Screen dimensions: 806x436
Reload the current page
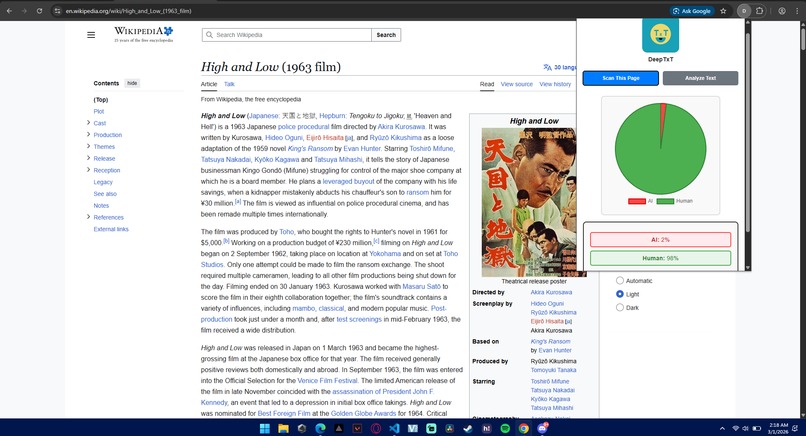[x=39, y=11]
